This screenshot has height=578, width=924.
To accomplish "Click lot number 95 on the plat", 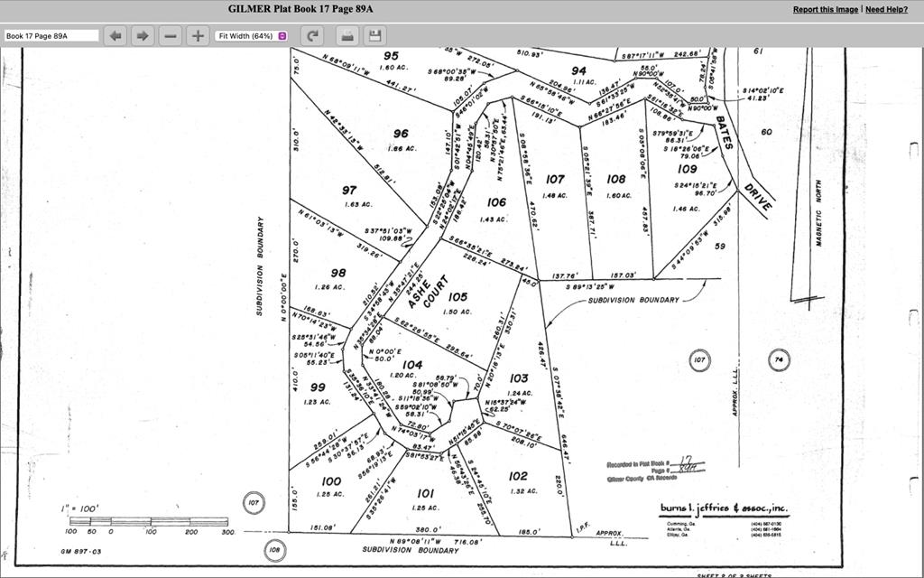I will coord(391,56).
